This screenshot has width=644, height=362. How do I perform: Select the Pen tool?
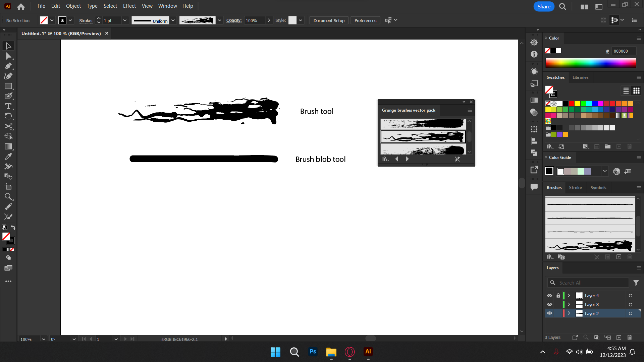click(8, 66)
